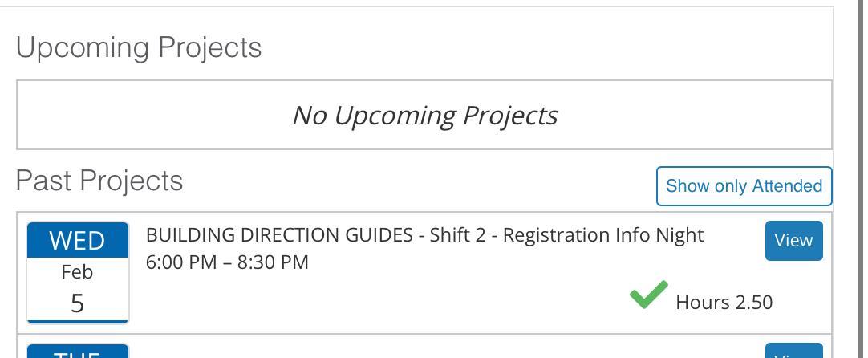This screenshot has height=358, width=868.
Task: Click the WED header of calendar badge
Action: tap(78, 240)
